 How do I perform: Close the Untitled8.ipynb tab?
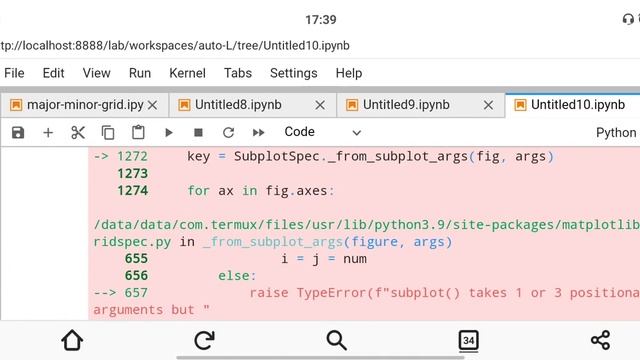coord(320,105)
